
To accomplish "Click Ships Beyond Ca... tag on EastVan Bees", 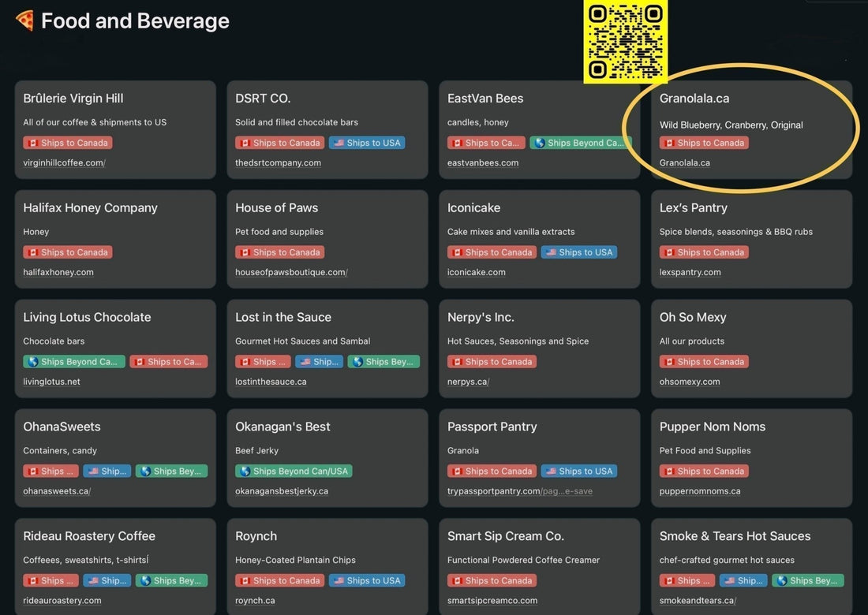I will (581, 143).
